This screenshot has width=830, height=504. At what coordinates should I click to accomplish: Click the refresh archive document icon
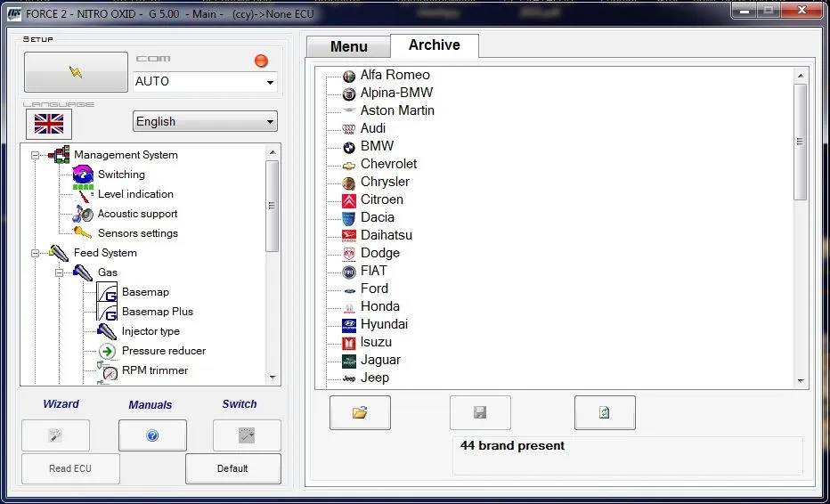[x=604, y=412]
